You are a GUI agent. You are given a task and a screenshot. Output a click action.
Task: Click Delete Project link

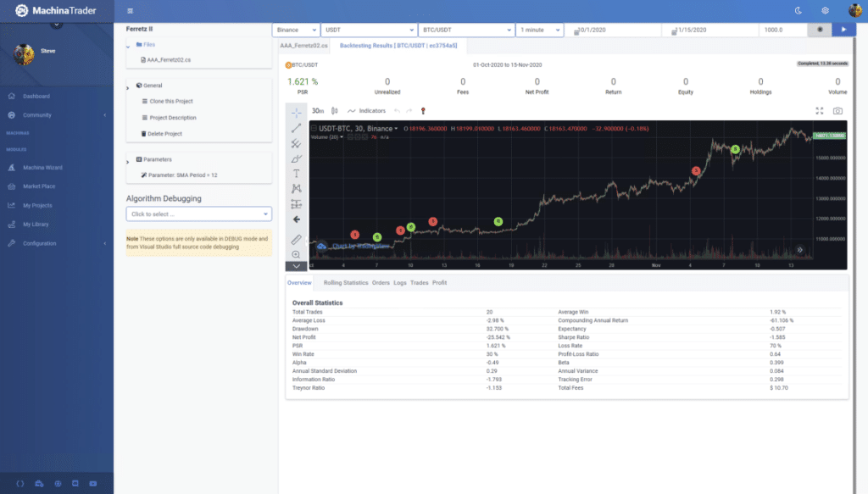(165, 134)
